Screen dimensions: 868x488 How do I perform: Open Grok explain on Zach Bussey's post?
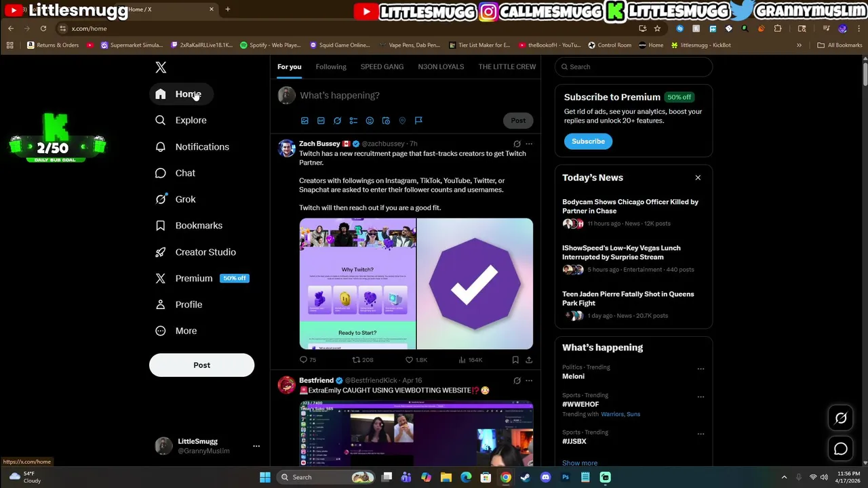tap(517, 144)
